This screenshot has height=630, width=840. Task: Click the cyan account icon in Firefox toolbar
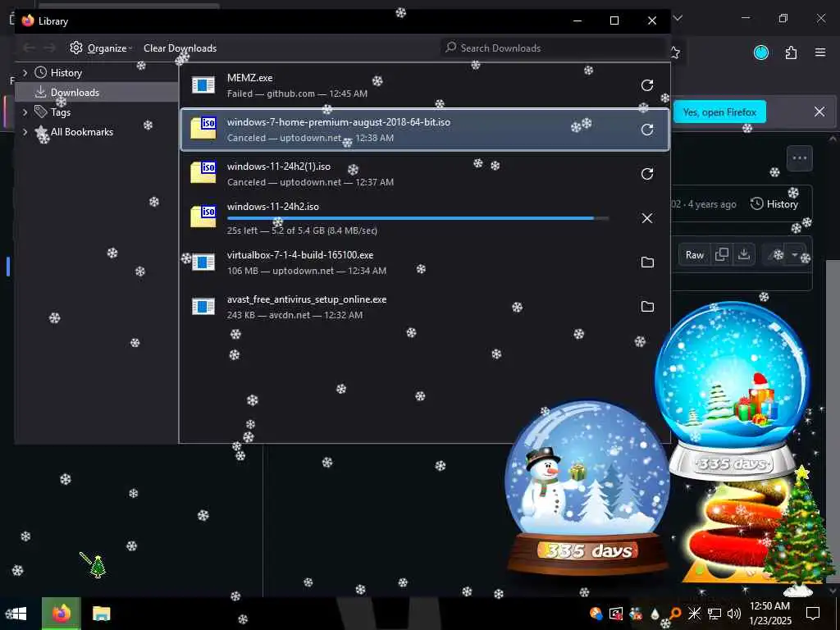[761, 52]
